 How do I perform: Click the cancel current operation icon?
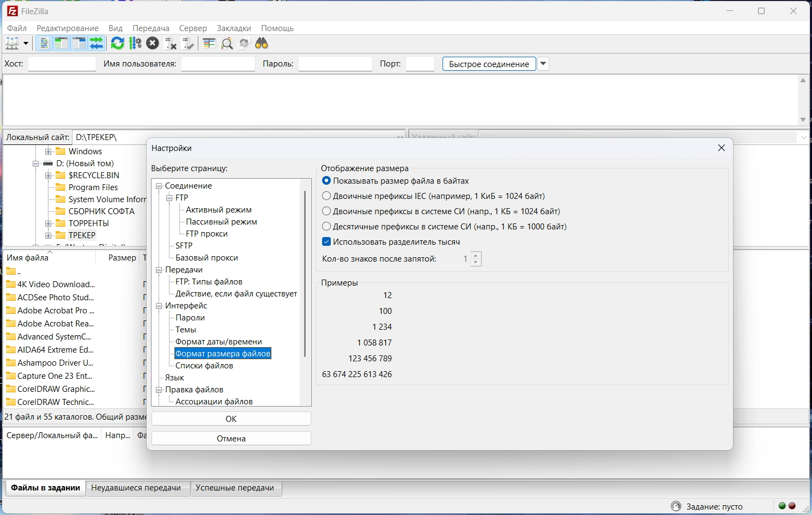click(x=153, y=44)
